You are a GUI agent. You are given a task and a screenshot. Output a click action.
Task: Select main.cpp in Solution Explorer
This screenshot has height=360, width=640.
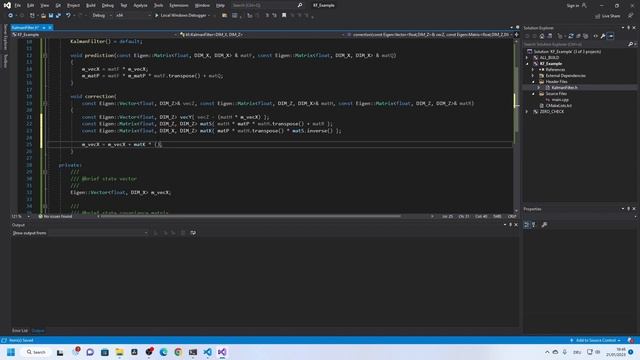[x=560, y=100]
